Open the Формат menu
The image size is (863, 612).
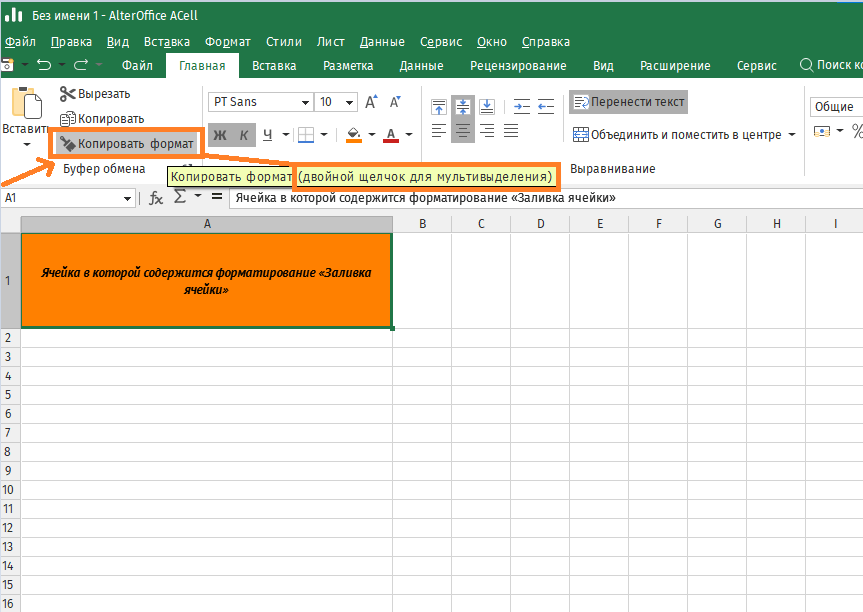coord(227,42)
